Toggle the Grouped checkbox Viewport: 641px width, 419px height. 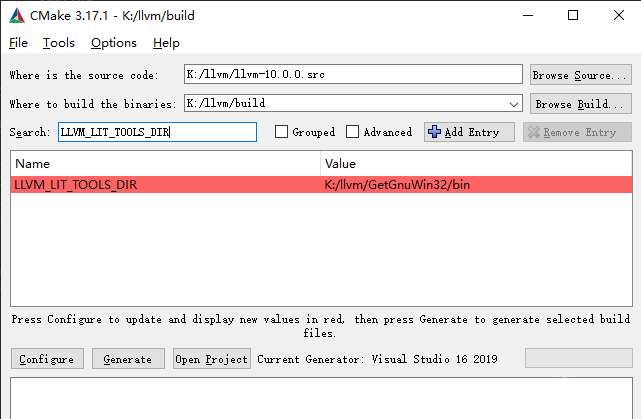point(281,132)
